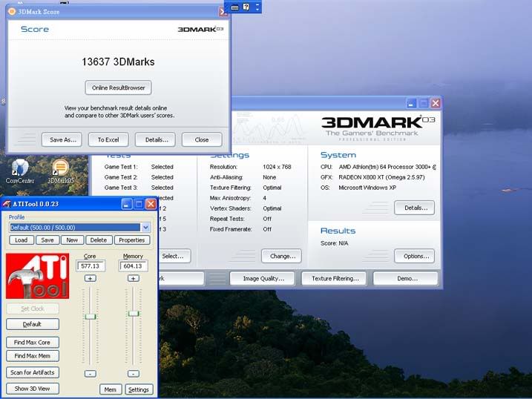
Task: Click the keyboard icon in the language bar
Action: click(234, 7)
